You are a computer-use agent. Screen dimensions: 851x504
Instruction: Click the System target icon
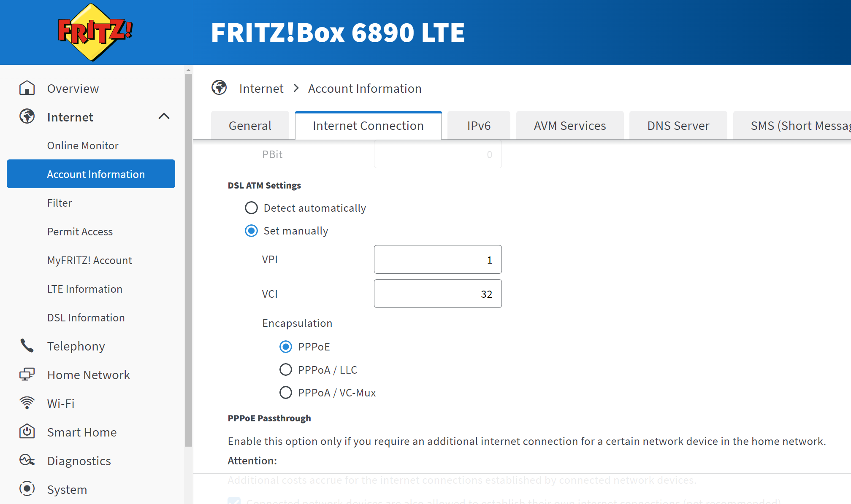(x=27, y=489)
